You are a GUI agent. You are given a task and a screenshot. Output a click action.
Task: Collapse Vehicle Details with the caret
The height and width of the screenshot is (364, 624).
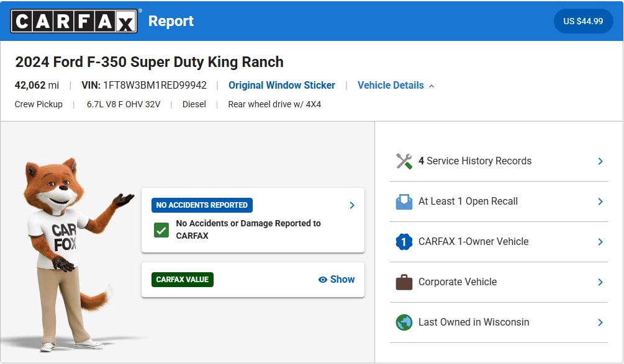click(432, 86)
